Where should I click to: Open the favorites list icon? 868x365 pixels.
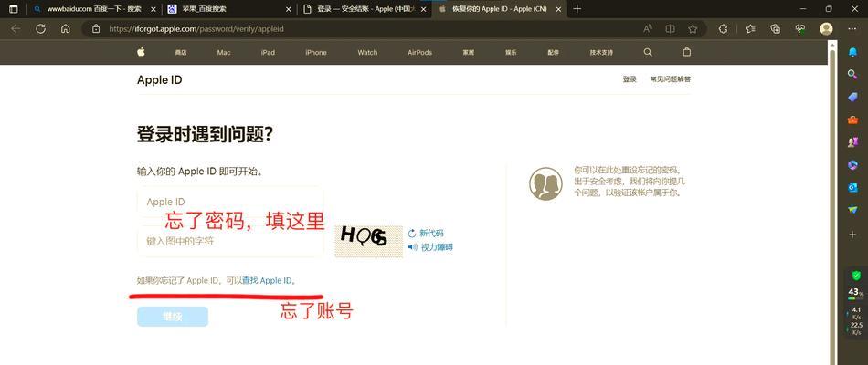[750, 29]
